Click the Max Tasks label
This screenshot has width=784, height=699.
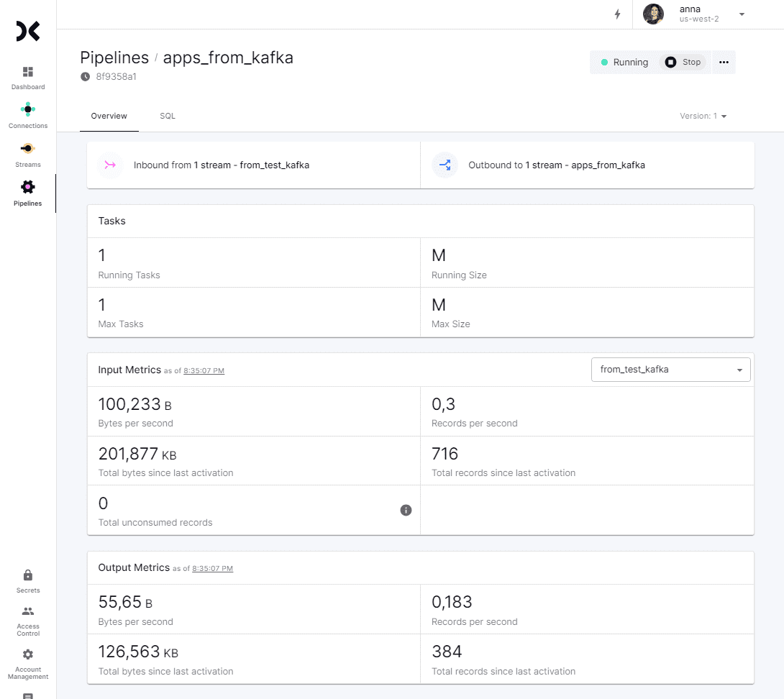(x=121, y=324)
